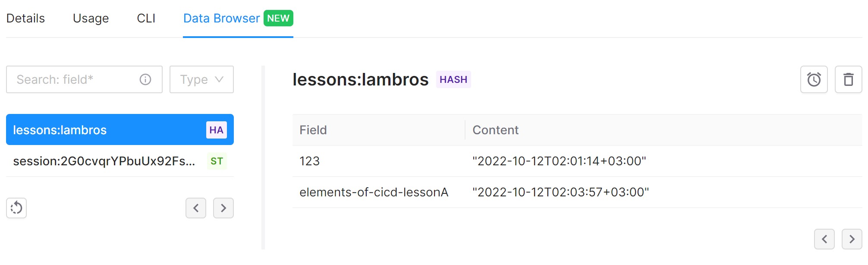Click the TTL alarm clock icon
This screenshot has height=265, width=868.
pyautogui.click(x=814, y=79)
